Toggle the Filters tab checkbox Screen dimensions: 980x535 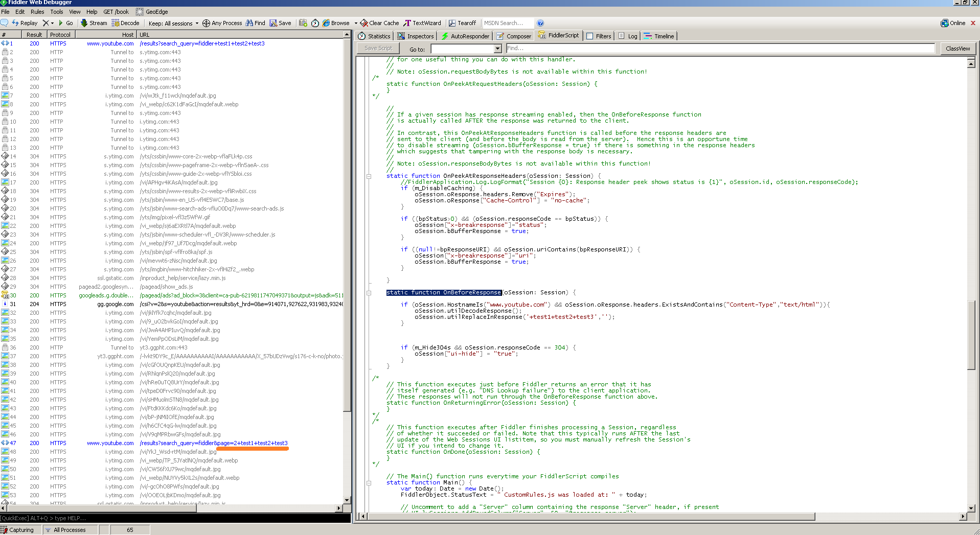coord(590,36)
